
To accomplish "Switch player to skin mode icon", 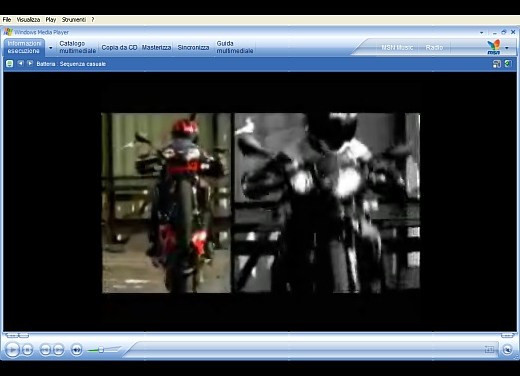I will tap(507, 350).
